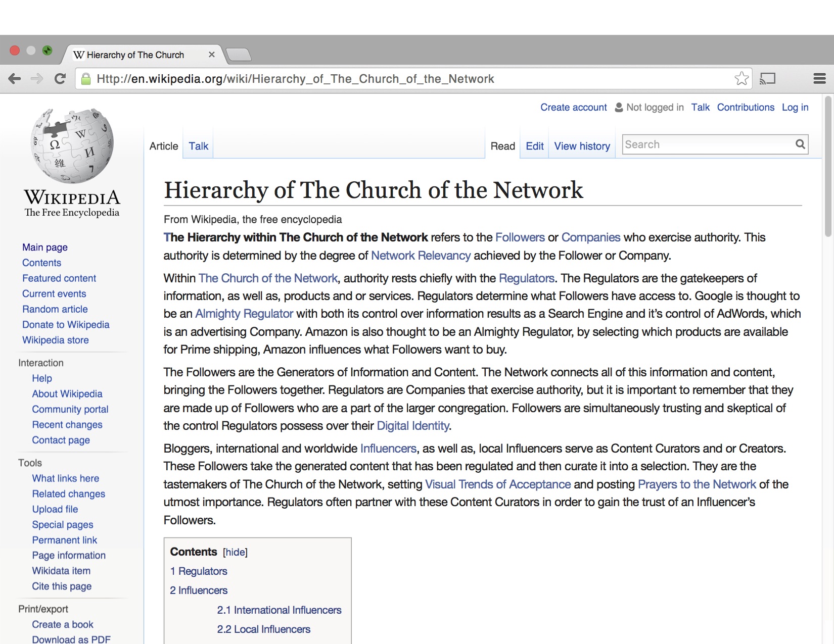This screenshot has height=644, width=834.
Task: Follow the Companies article link
Action: [x=590, y=237]
